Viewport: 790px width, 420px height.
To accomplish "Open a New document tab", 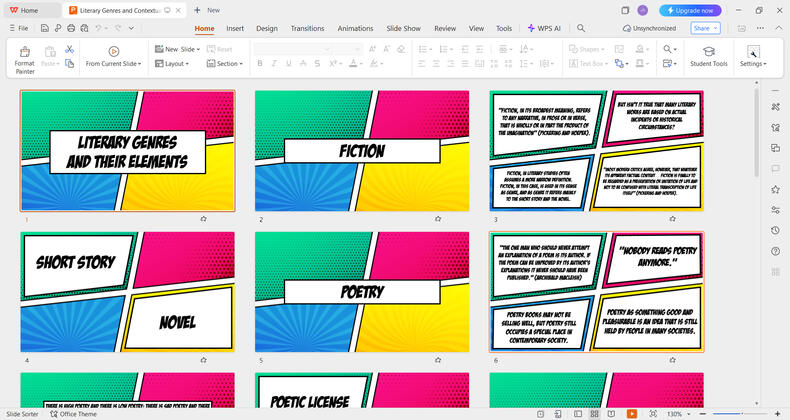I will 207,10.
